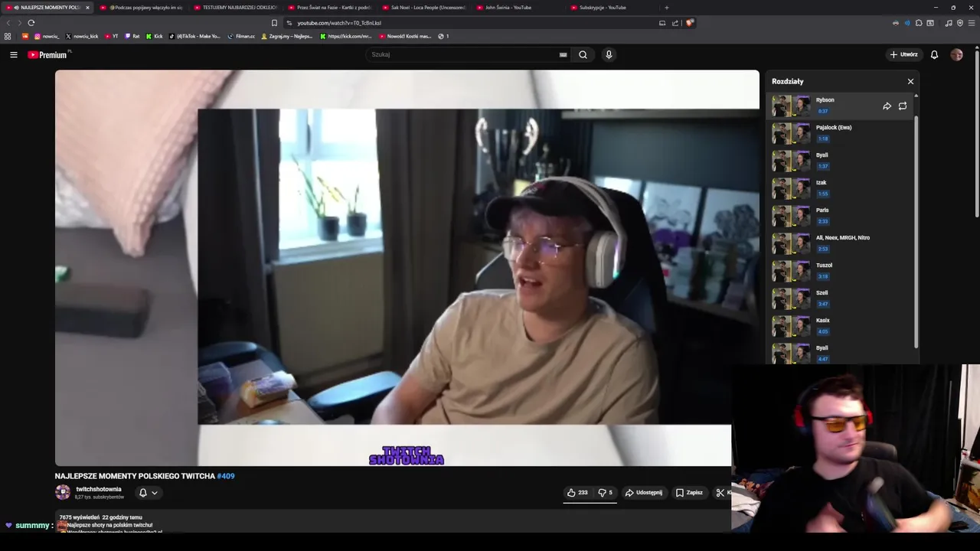Open the nowciu_kick X bookmark

82,36
